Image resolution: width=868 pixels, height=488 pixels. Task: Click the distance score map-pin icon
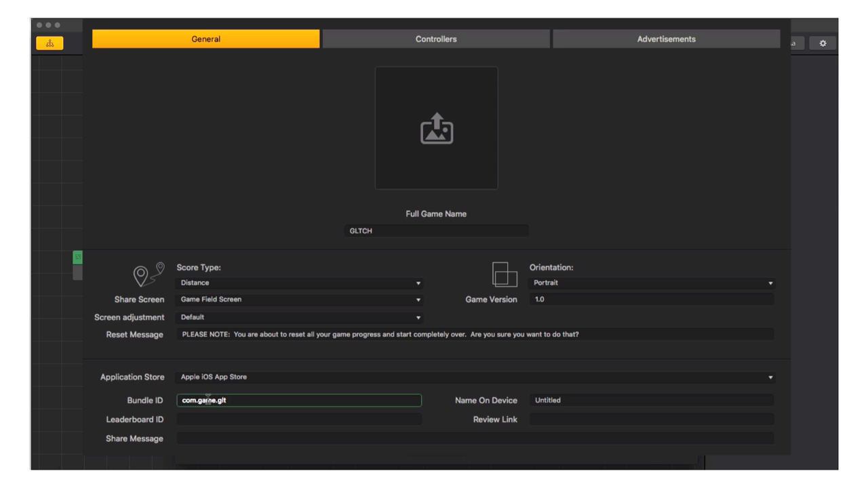149,274
